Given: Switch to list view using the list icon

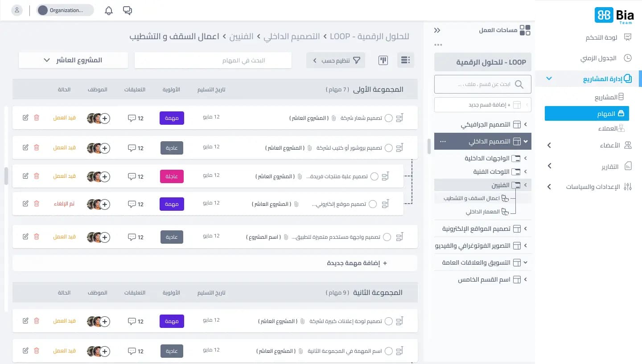Looking at the screenshot, I should click(x=405, y=60).
